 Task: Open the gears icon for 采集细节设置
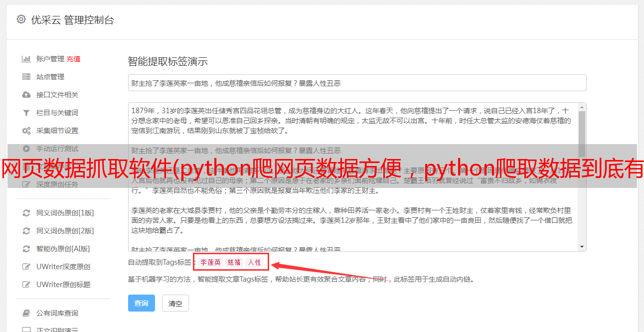point(26,131)
